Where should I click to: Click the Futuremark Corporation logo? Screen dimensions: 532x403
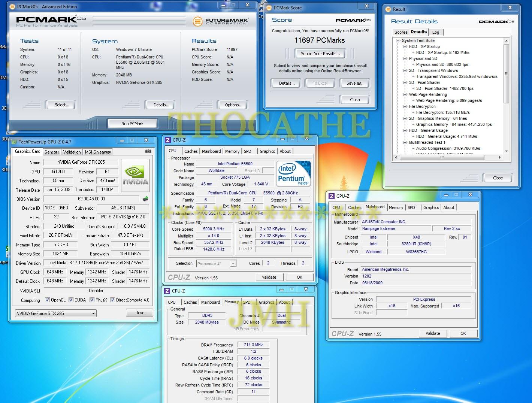[x=220, y=21]
